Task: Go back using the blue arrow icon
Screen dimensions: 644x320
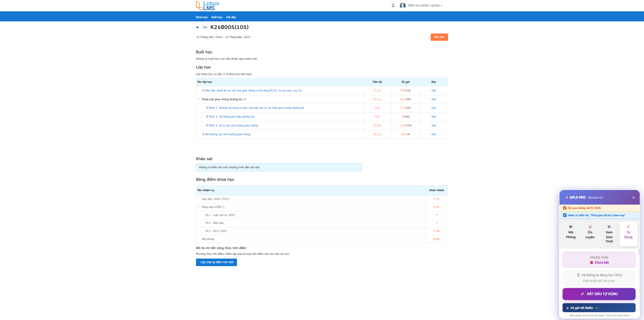Action: 197,27
